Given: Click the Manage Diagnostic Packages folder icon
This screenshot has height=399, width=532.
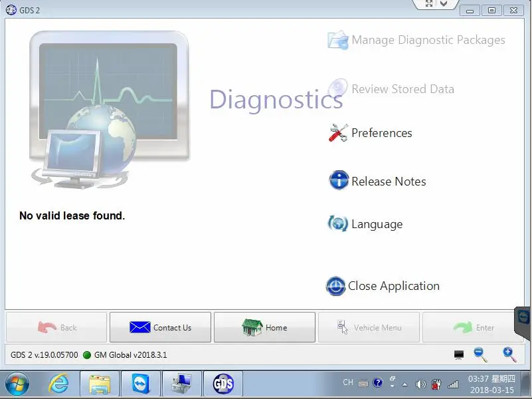Looking at the screenshot, I should click(x=338, y=40).
